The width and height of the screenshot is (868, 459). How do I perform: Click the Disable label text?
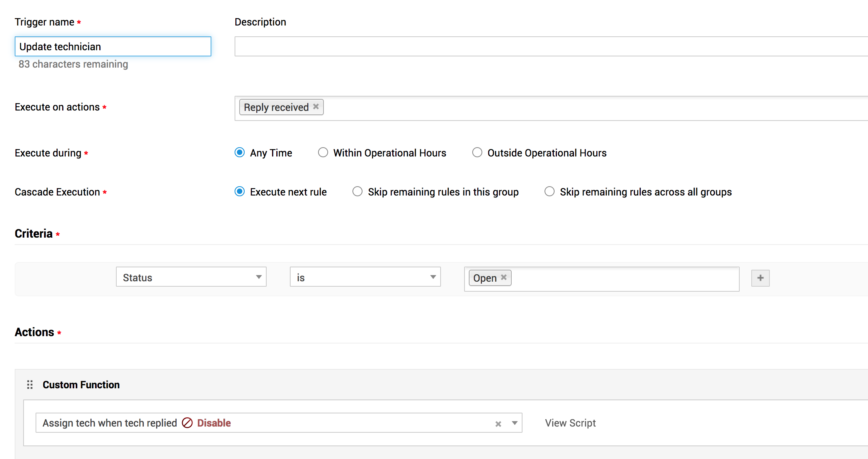(214, 423)
